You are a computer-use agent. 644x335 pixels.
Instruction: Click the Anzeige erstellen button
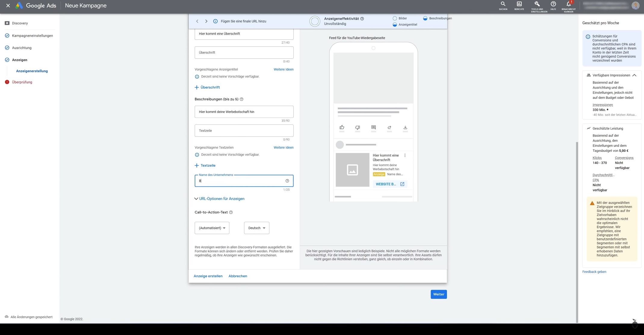208,276
